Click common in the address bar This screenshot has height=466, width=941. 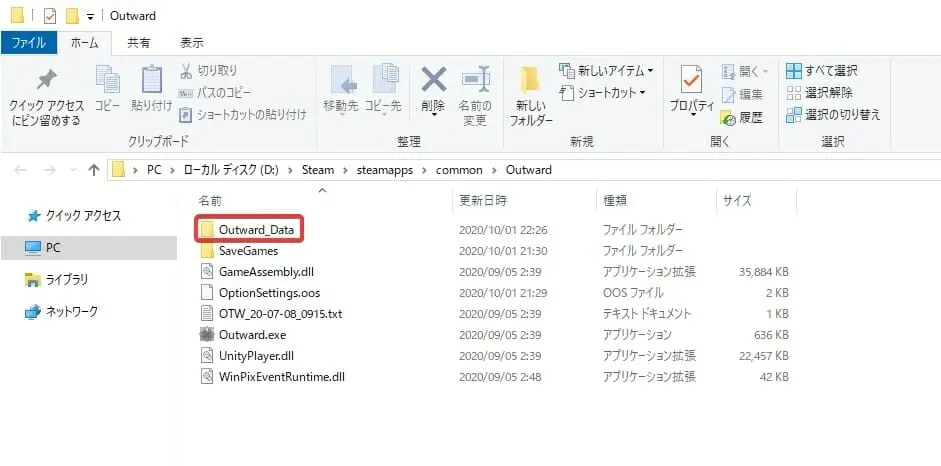[x=458, y=170]
